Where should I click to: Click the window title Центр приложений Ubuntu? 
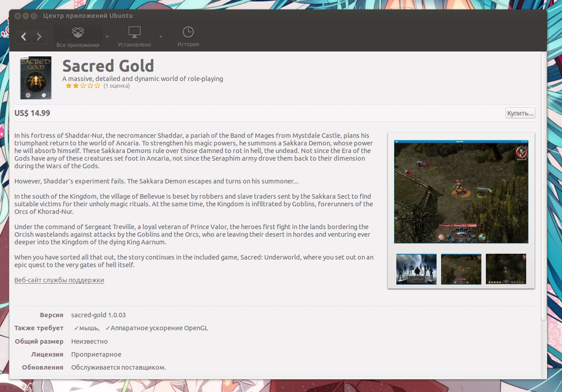(88, 16)
